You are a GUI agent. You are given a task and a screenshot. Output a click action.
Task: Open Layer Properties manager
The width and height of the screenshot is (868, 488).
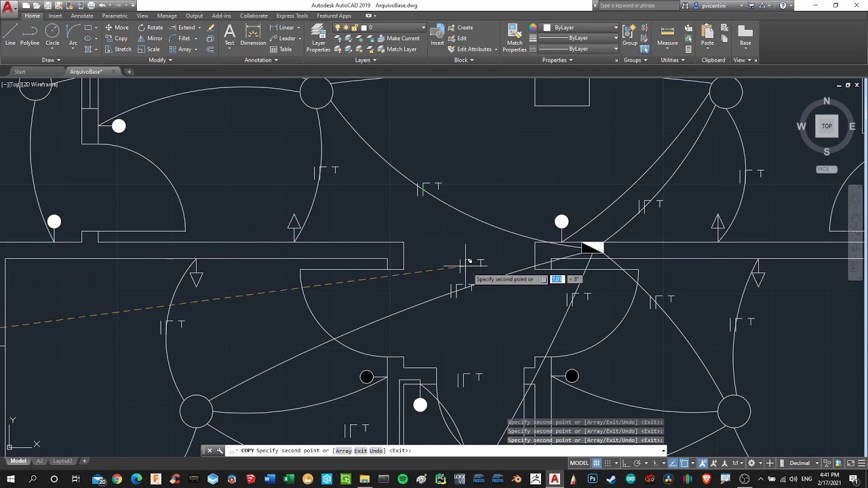[318, 38]
